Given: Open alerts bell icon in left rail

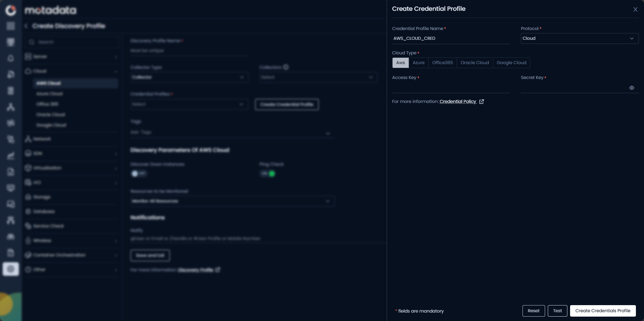Looking at the screenshot, I should (11, 58).
